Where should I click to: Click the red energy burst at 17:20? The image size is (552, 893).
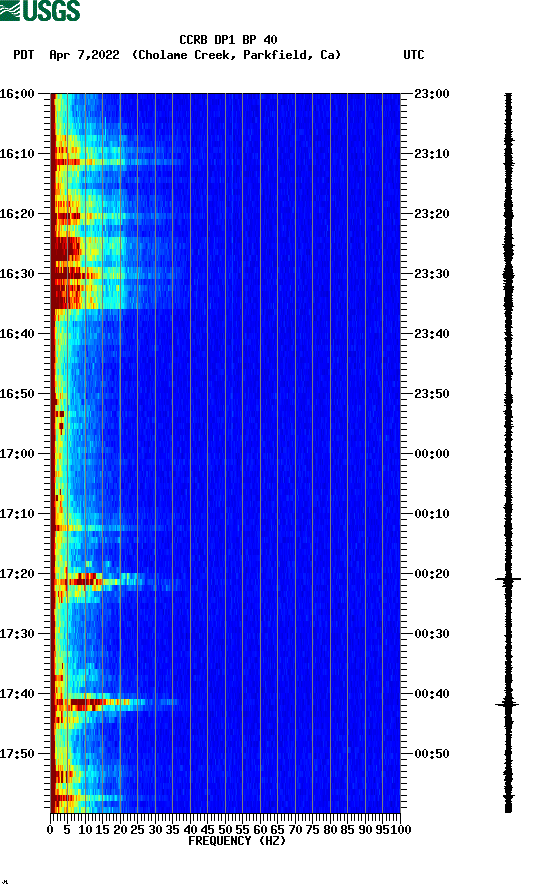[x=83, y=580]
